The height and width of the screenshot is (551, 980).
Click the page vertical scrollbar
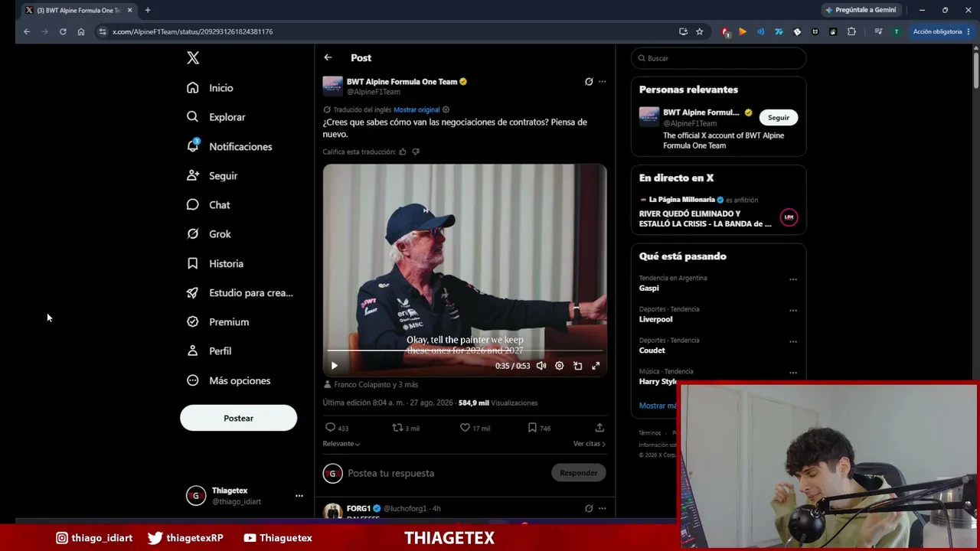coord(976,69)
